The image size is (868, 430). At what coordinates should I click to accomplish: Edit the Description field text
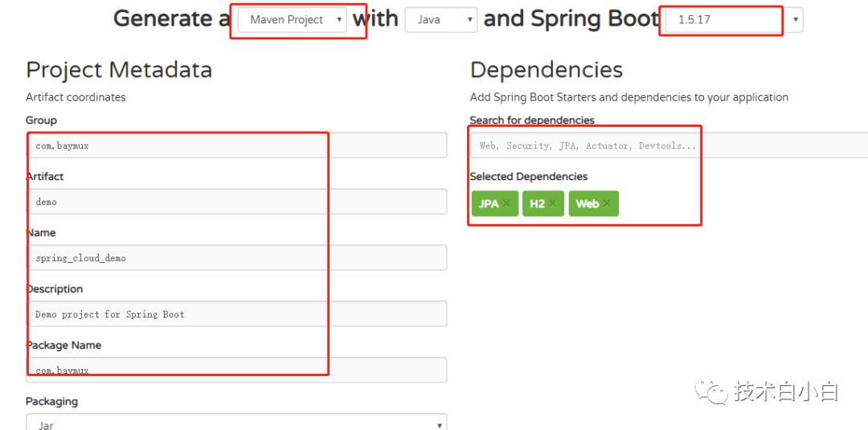coord(236,313)
